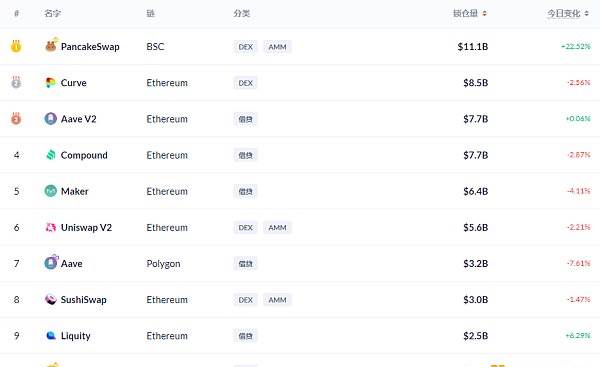Click the Uniswap V2 unicorn logo icon
Screen dimensions: 600x367
click(51, 227)
